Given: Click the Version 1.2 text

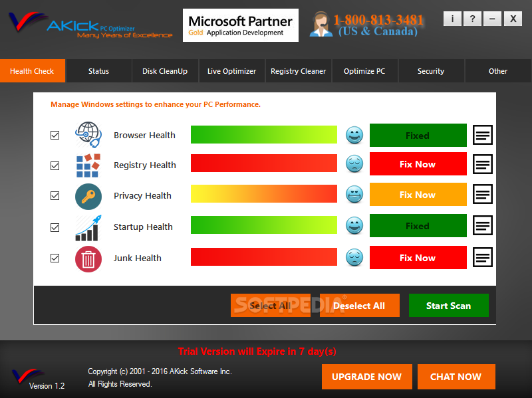Looking at the screenshot, I should coord(47,386).
